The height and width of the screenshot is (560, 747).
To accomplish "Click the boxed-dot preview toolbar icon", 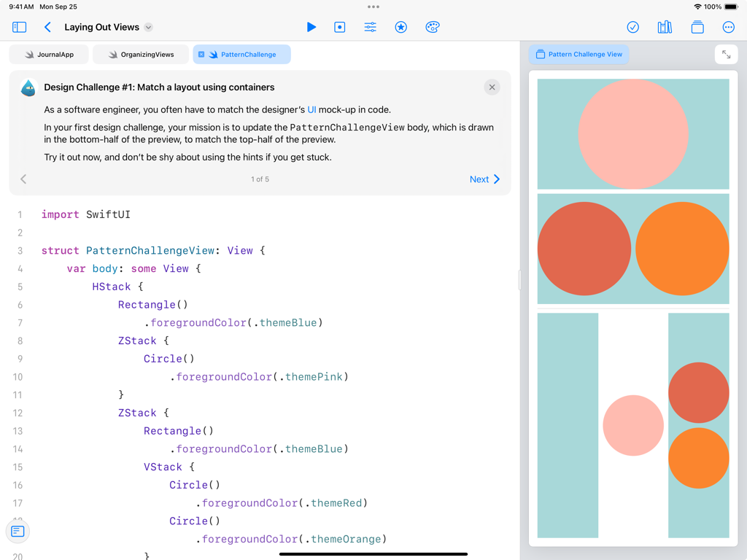I will click(x=339, y=26).
